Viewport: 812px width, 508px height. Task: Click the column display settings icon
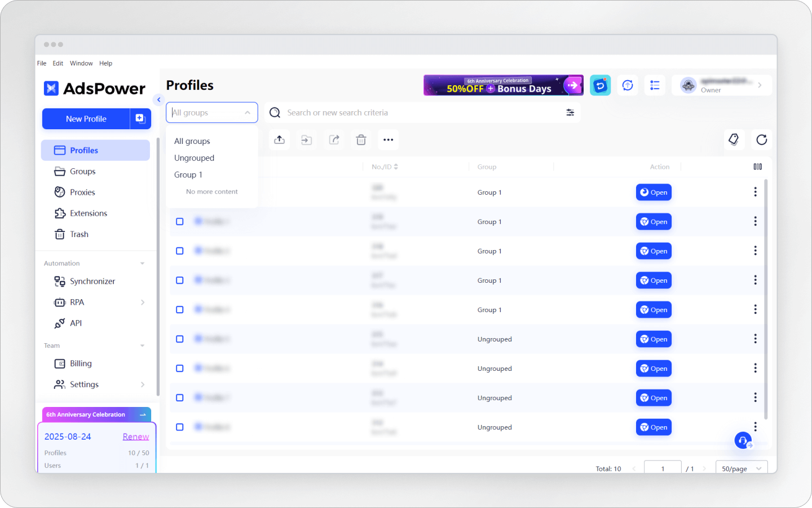click(x=757, y=167)
